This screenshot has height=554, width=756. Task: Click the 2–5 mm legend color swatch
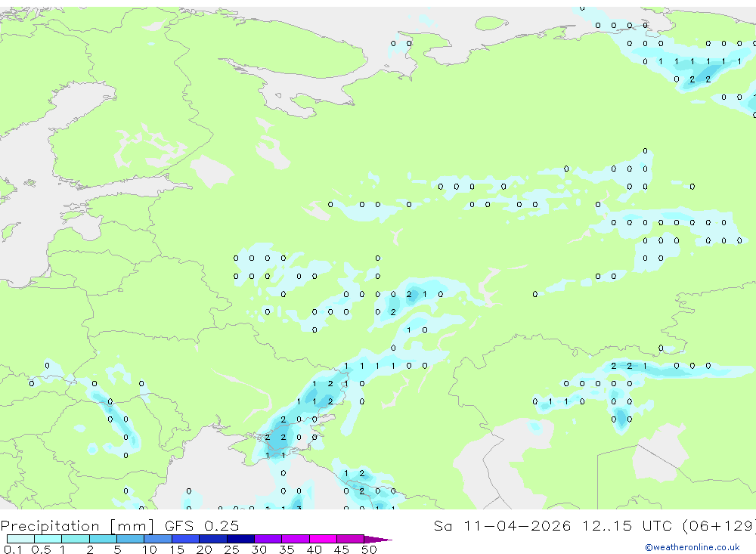click(x=103, y=539)
